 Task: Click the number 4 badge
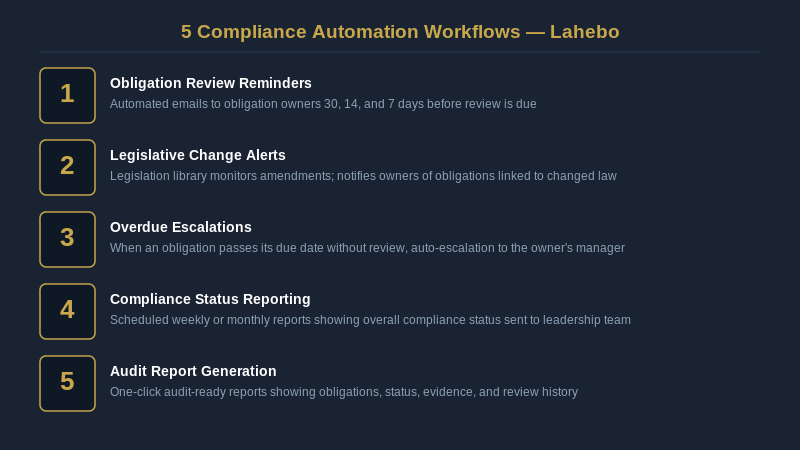click(x=67, y=311)
